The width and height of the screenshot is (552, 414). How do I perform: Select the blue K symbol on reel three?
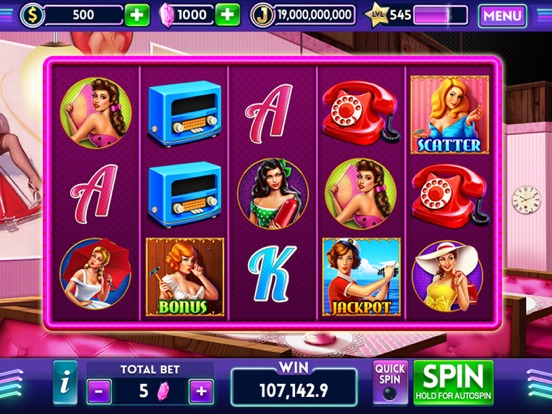272,274
